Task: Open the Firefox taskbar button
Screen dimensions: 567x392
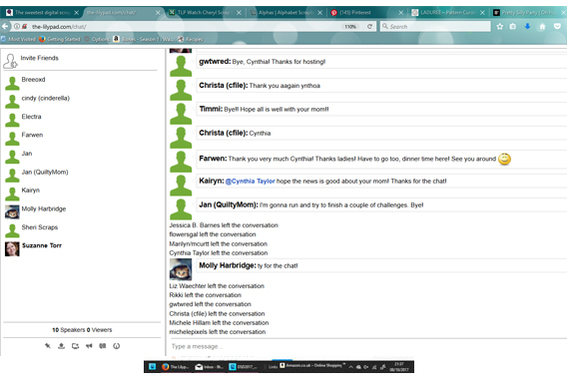Action: [x=175, y=367]
